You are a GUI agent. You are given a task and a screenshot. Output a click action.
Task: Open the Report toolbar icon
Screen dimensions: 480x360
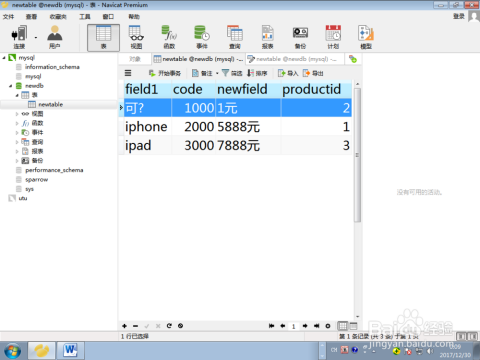[267, 37]
